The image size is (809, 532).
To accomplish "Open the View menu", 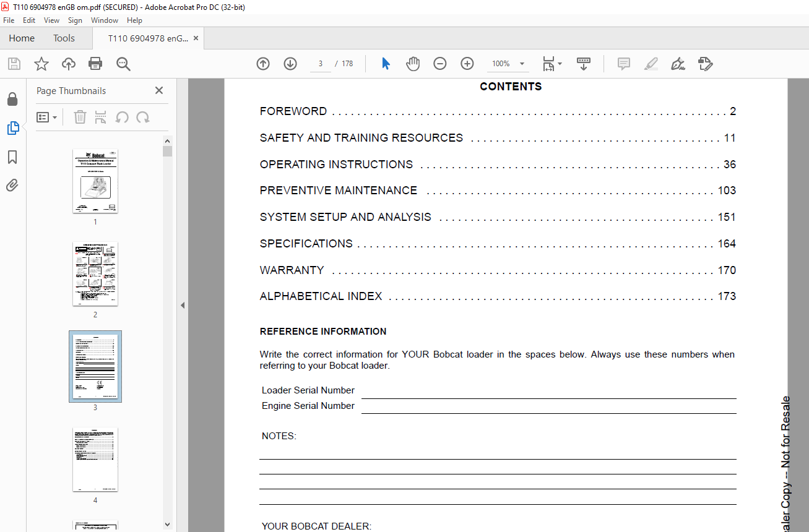I will (51, 20).
